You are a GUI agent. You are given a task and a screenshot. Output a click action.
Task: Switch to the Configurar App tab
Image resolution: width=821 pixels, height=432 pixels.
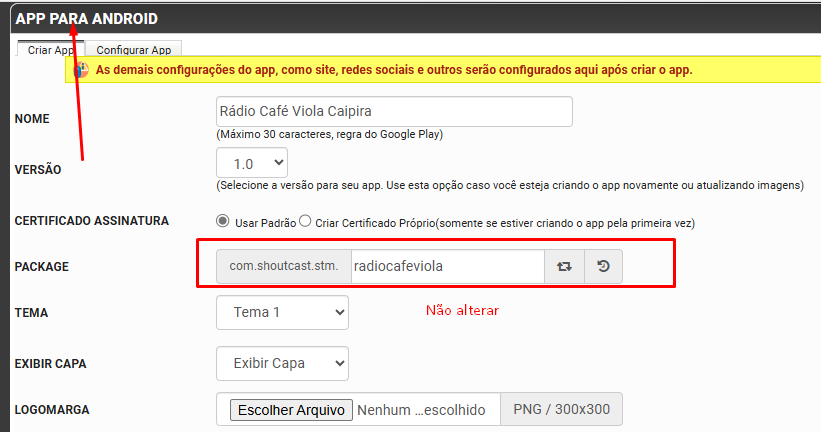pos(133,50)
